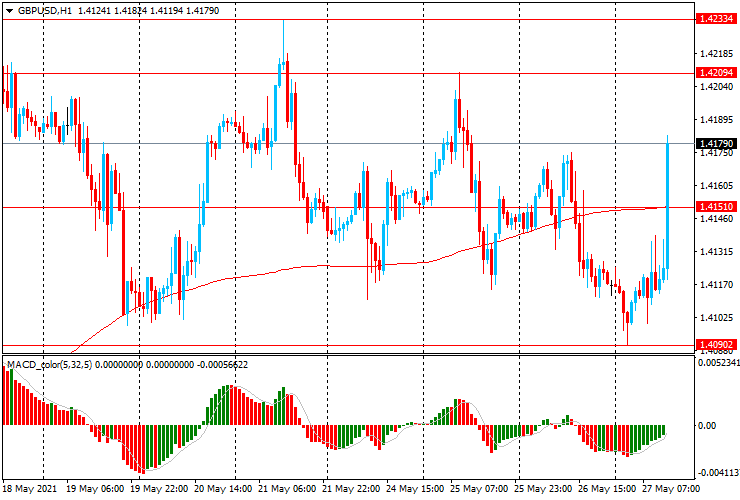740x500 pixels.
Task: Click the 26 May 15:00 time axis label
Action: (607, 488)
